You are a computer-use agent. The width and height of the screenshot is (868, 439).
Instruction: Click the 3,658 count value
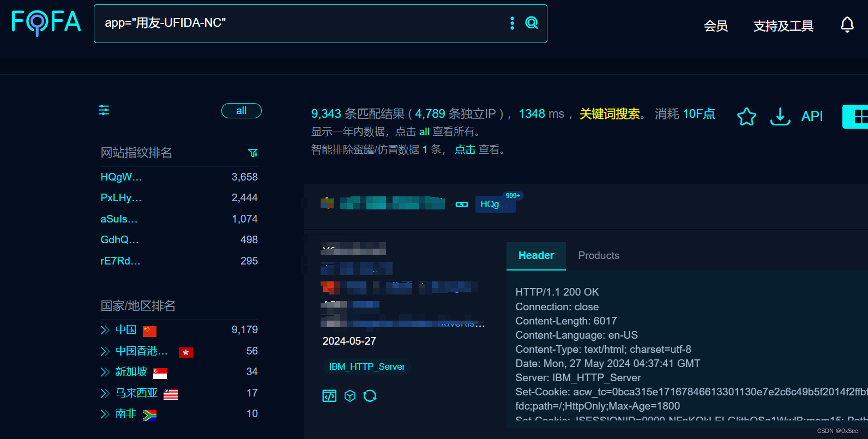click(x=245, y=177)
